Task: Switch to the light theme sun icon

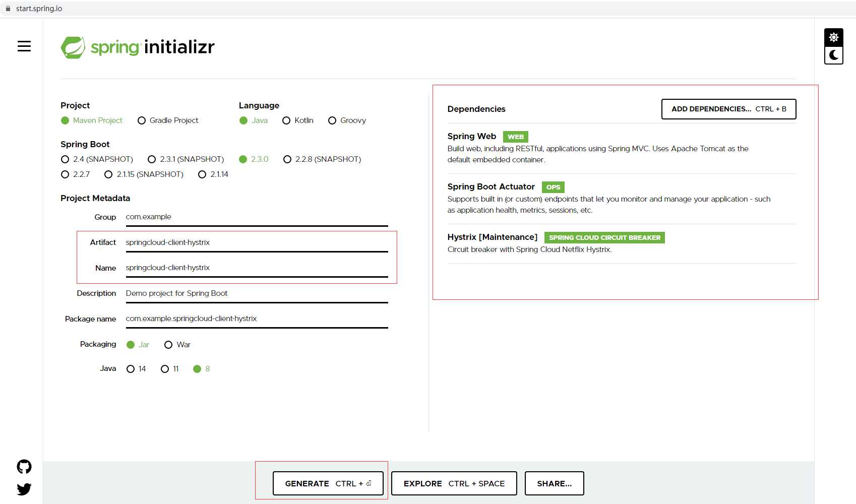Action: pos(834,37)
